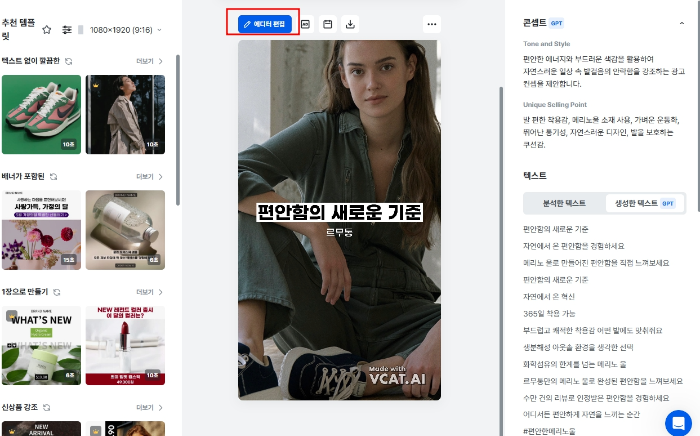Select the glass bottle template thumbnail

(125, 230)
